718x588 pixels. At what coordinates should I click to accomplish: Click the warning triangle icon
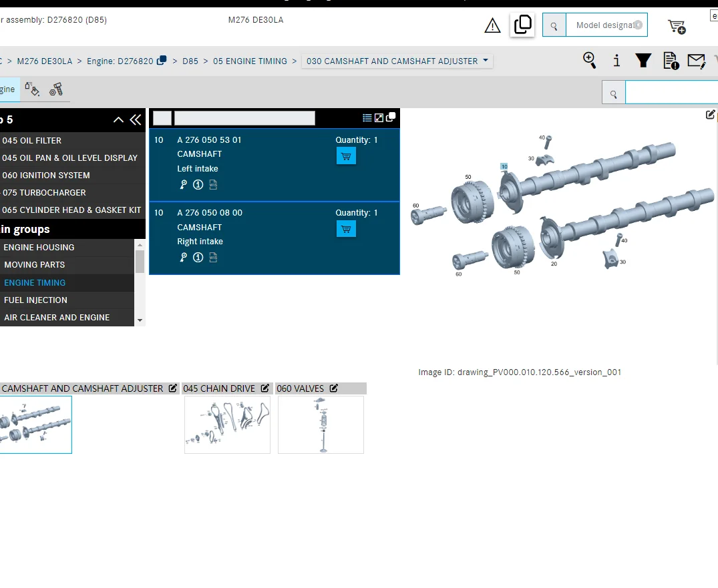(492, 25)
